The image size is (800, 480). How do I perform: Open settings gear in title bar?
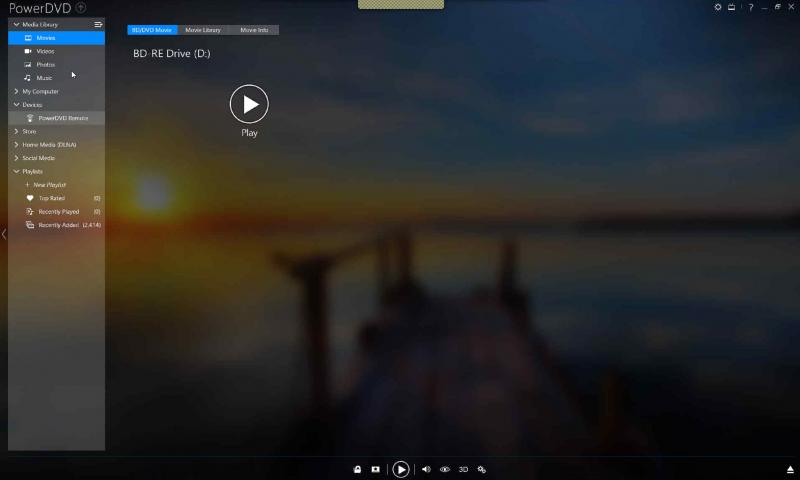click(717, 7)
